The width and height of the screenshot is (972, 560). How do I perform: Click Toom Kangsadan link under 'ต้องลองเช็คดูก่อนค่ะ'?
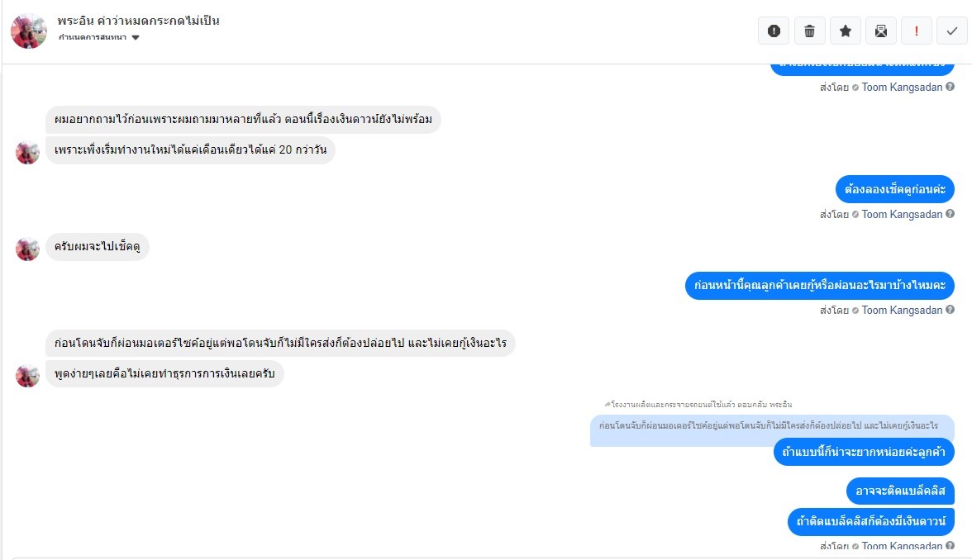pos(902,215)
